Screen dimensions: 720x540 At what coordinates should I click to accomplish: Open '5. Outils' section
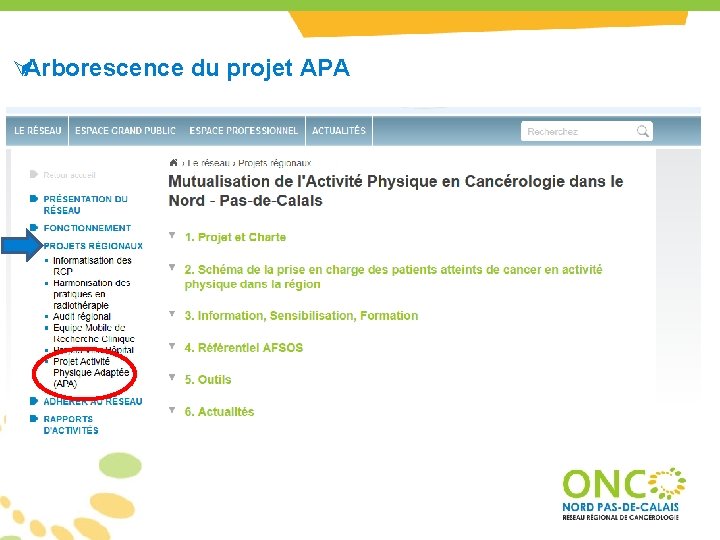tap(208, 380)
